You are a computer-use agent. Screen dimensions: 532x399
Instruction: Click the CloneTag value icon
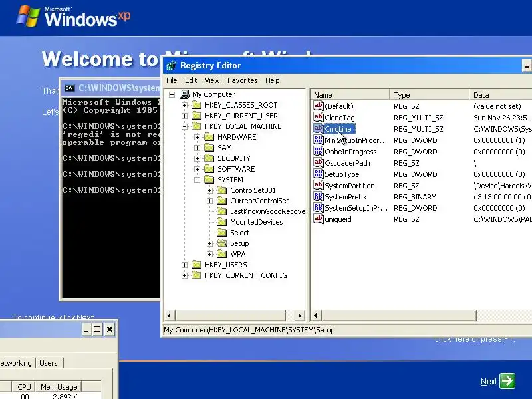click(319, 117)
